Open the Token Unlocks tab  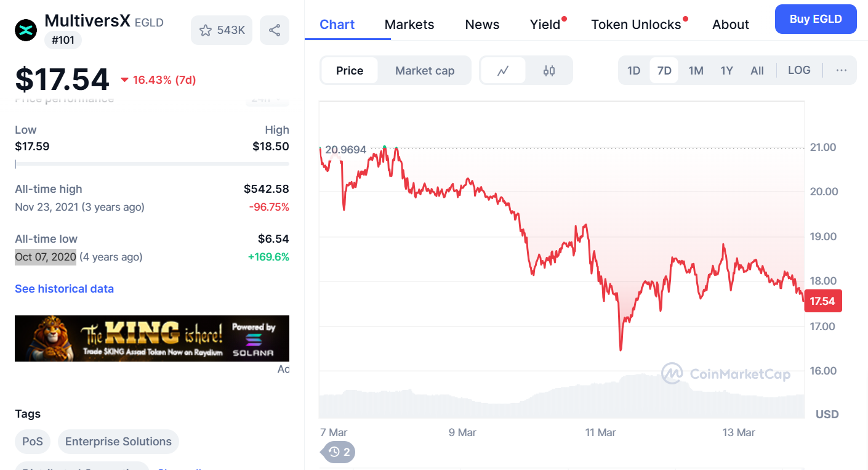[x=637, y=24]
